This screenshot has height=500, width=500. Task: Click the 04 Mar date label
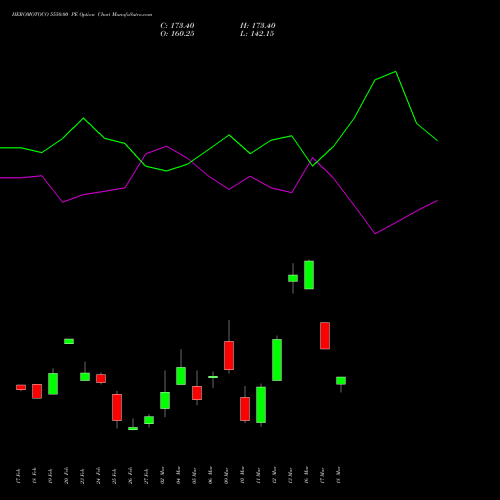coord(178,475)
